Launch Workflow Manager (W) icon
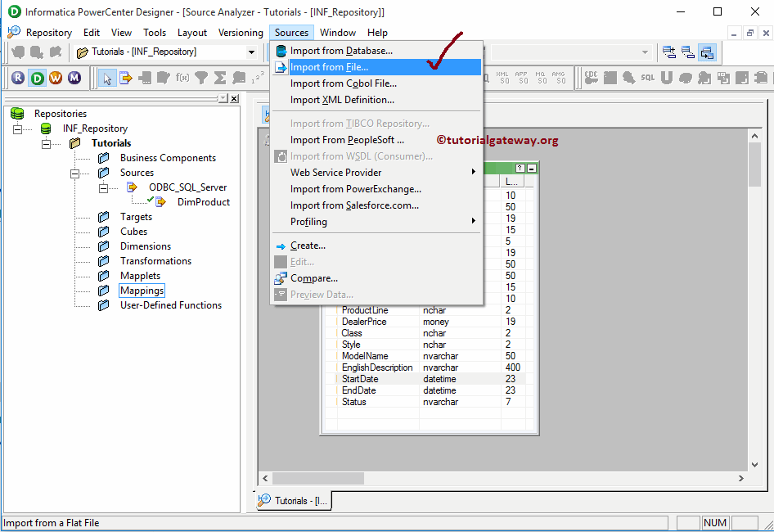 click(56, 78)
